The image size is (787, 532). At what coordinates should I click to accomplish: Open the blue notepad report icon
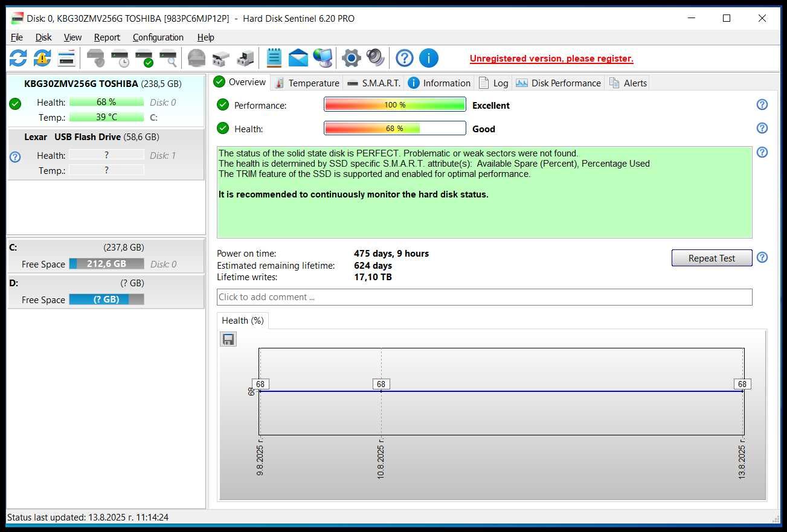tap(274, 58)
